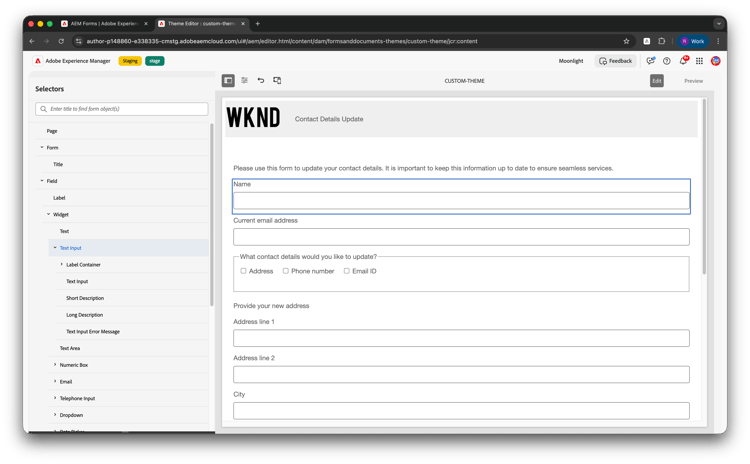Image resolution: width=750 pixels, height=464 pixels.
Task: Open the user profile avatar
Action: (x=716, y=61)
